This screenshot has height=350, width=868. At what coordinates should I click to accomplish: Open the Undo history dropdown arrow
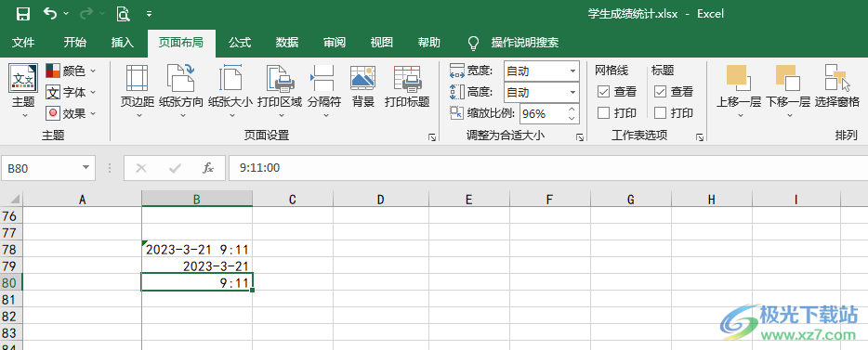67,14
